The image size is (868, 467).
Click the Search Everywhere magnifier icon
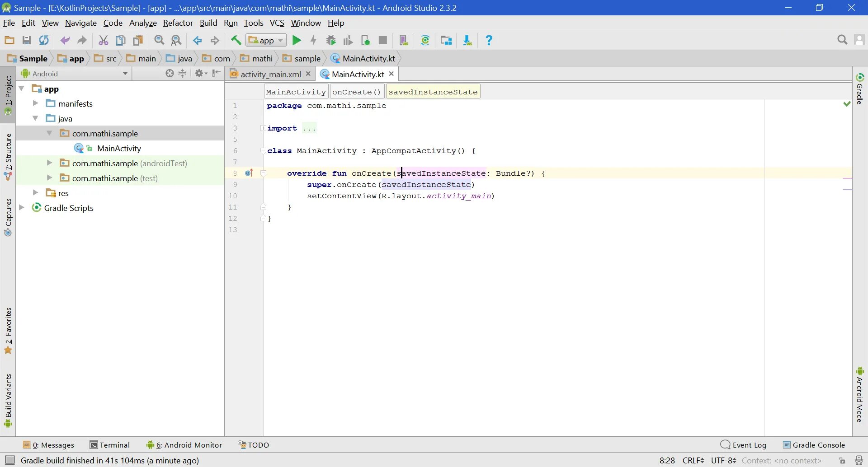[842, 40]
